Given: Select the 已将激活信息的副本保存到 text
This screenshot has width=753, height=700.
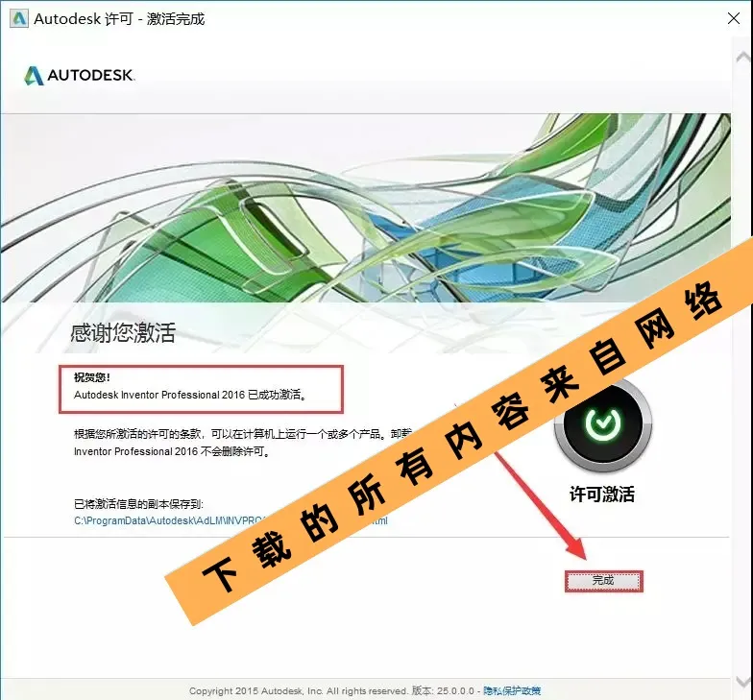Looking at the screenshot, I should click(138, 503).
